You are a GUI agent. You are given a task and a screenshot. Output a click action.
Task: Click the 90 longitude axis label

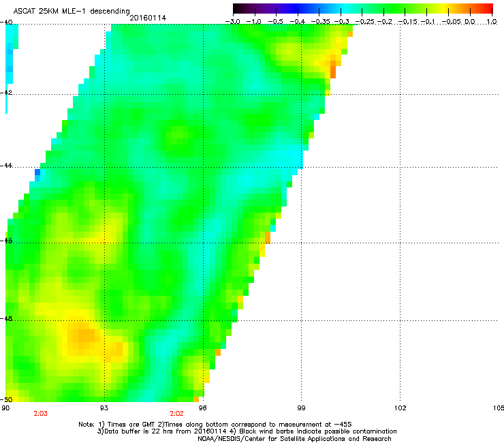5,408
